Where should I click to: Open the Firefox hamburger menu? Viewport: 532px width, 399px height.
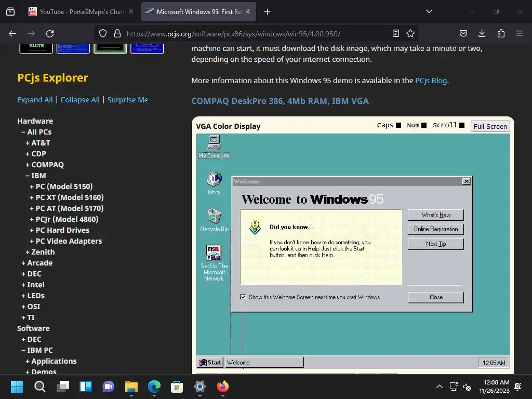click(520, 34)
